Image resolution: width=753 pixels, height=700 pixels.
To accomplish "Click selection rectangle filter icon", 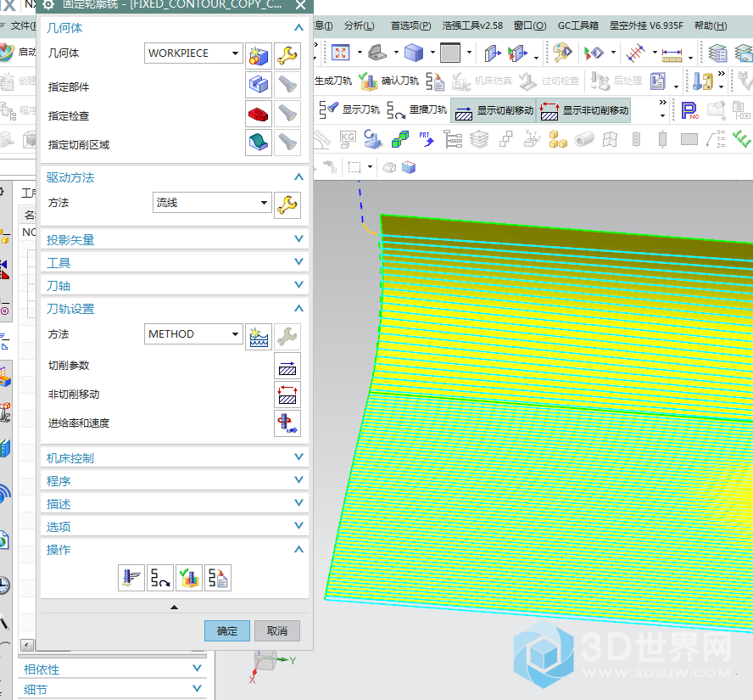I will (354, 166).
